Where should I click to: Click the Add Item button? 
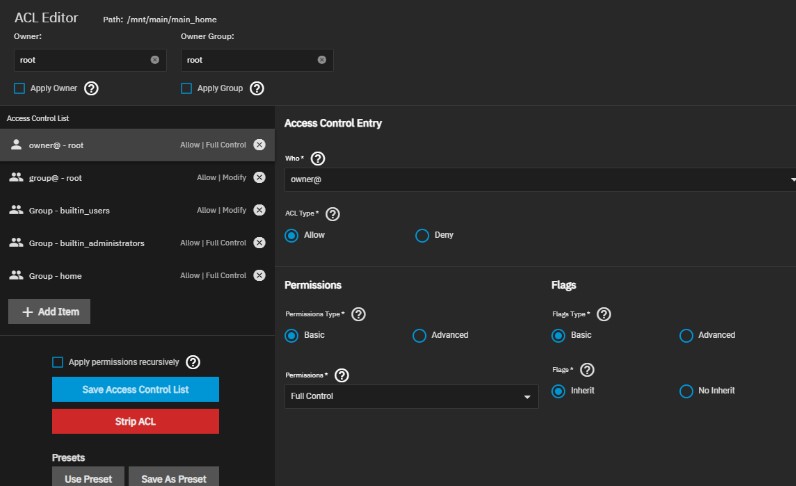coord(50,312)
